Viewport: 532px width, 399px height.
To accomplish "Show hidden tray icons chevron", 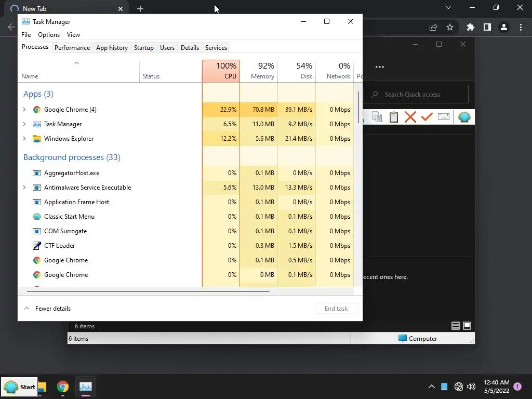I will (432, 387).
